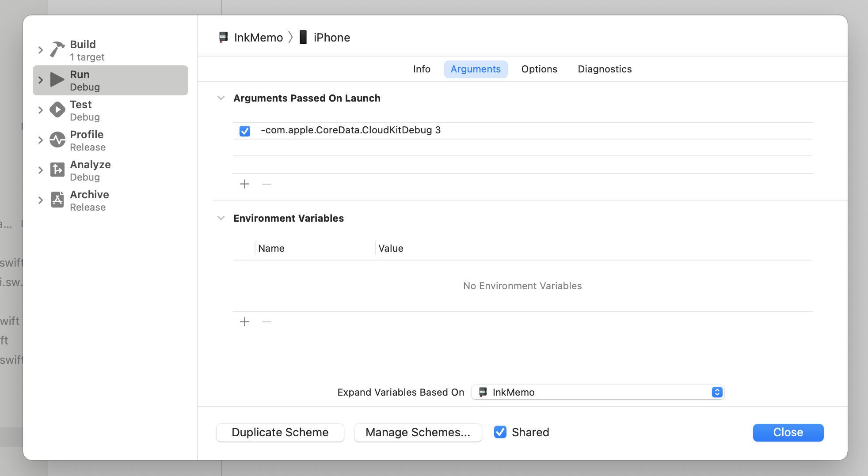Open the Diagnostics tab

coord(605,69)
